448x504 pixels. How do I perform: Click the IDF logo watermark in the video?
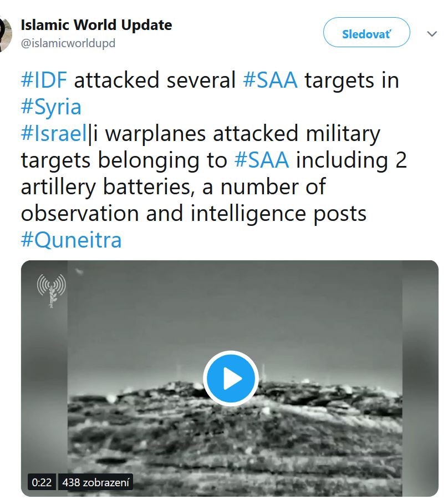click(x=51, y=290)
